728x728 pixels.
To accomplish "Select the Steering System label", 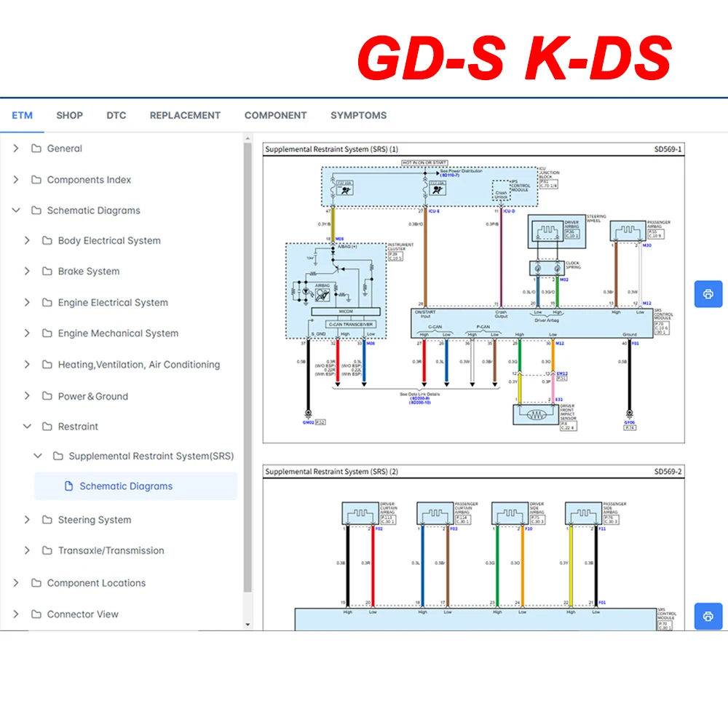I will [95, 520].
